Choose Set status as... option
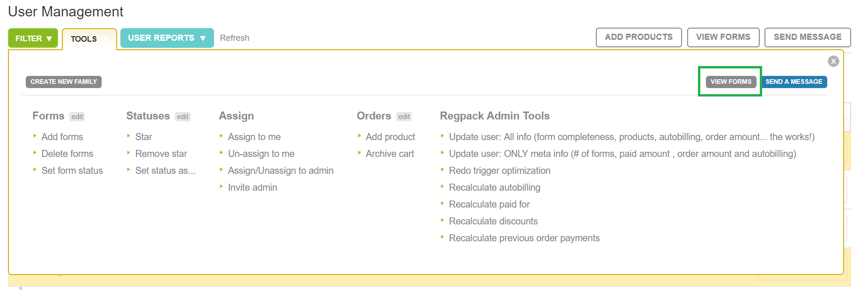The image size is (868, 290). (165, 171)
